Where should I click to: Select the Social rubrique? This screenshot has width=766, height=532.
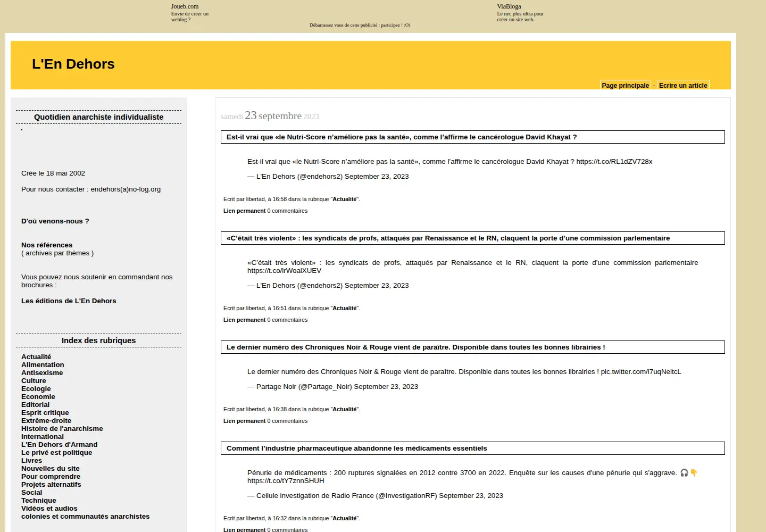point(32,493)
